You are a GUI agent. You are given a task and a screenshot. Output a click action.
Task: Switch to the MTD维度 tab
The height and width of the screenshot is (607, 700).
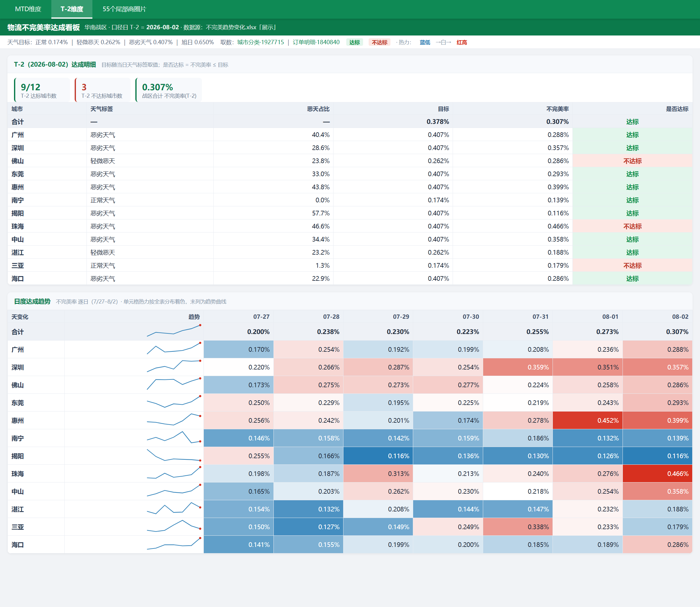point(28,9)
